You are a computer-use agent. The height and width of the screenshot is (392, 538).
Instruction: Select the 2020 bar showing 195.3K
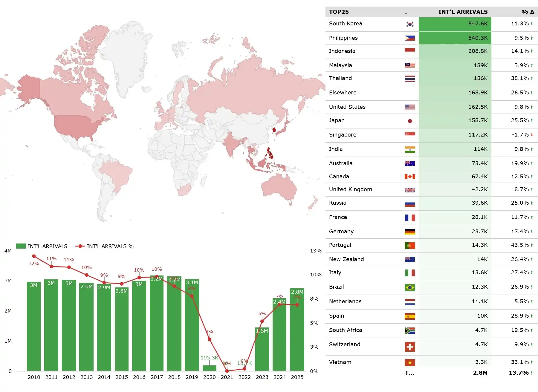click(209, 368)
